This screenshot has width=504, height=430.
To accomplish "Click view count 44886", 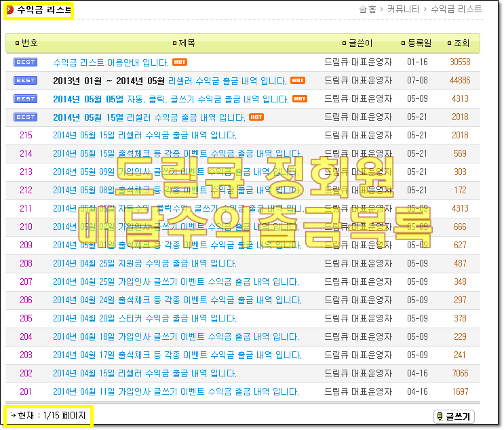I will point(460,80).
